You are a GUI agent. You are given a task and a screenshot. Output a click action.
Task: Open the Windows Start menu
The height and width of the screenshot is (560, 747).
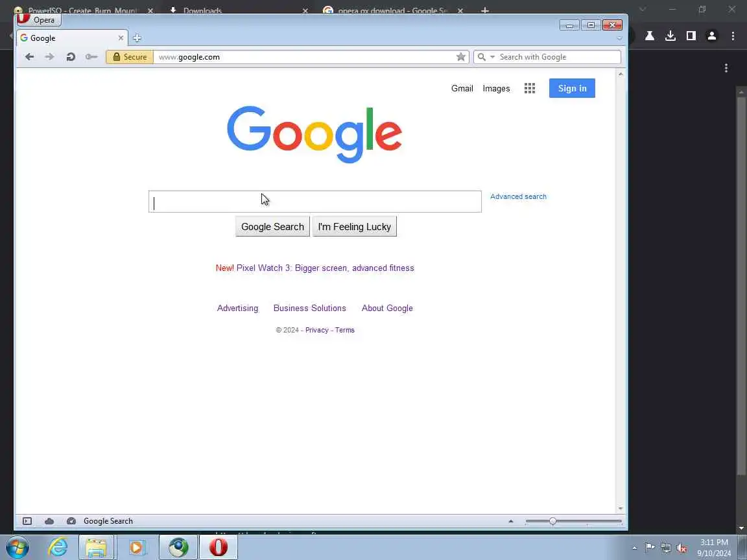point(18,546)
